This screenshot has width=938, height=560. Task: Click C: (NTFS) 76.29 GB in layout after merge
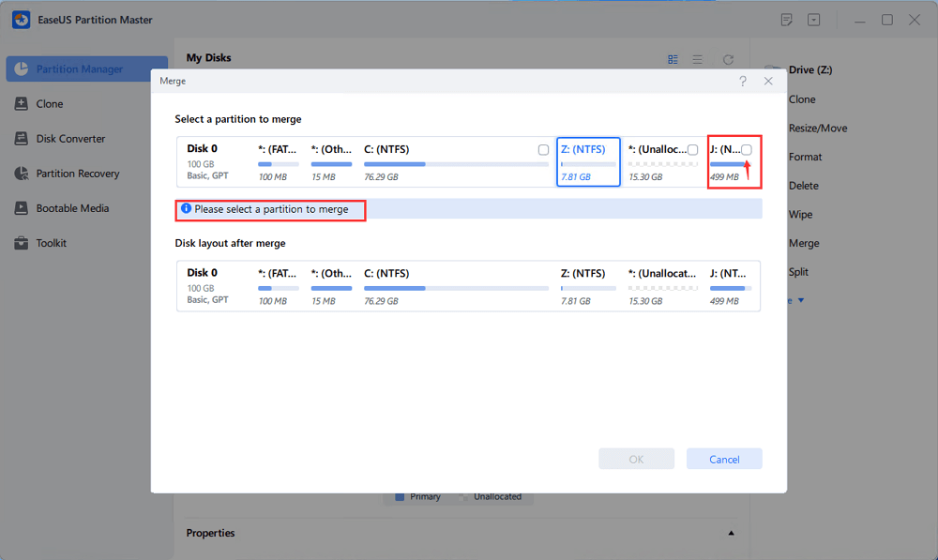(x=456, y=286)
